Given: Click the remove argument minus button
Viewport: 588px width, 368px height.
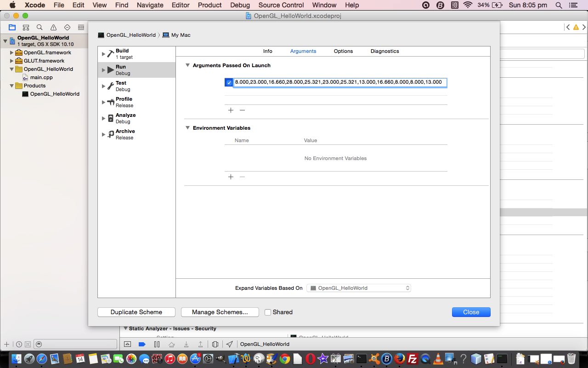Looking at the screenshot, I should pyautogui.click(x=242, y=110).
